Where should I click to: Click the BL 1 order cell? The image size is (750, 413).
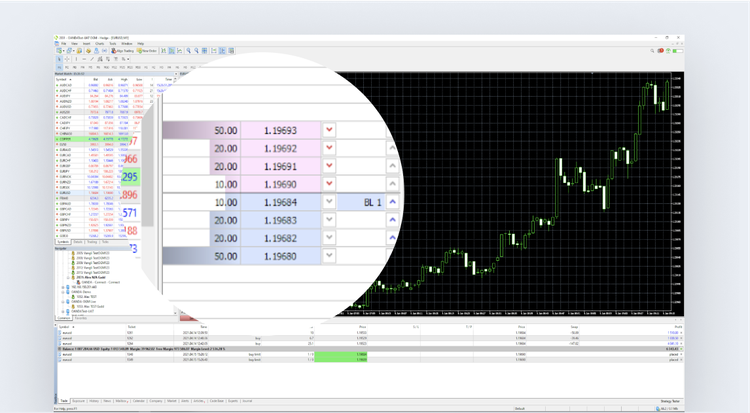[x=358, y=202]
